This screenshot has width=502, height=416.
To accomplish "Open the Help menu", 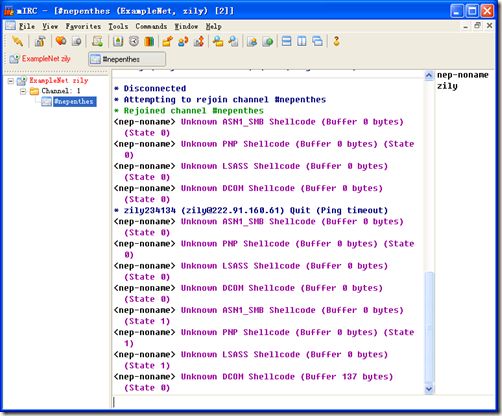I will (213, 26).
